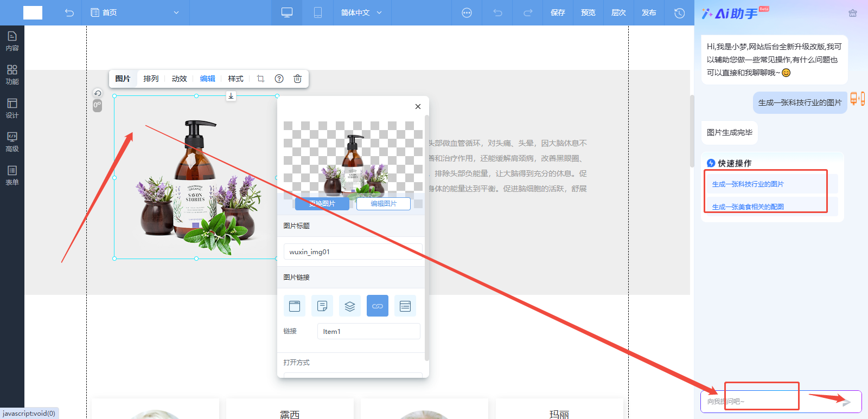The image size is (868, 419).
Task: Open the history clock icon
Action: click(x=679, y=12)
